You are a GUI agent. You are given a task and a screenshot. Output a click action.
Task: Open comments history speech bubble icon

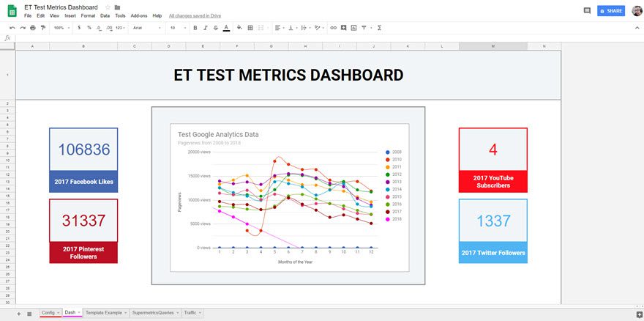click(x=587, y=11)
